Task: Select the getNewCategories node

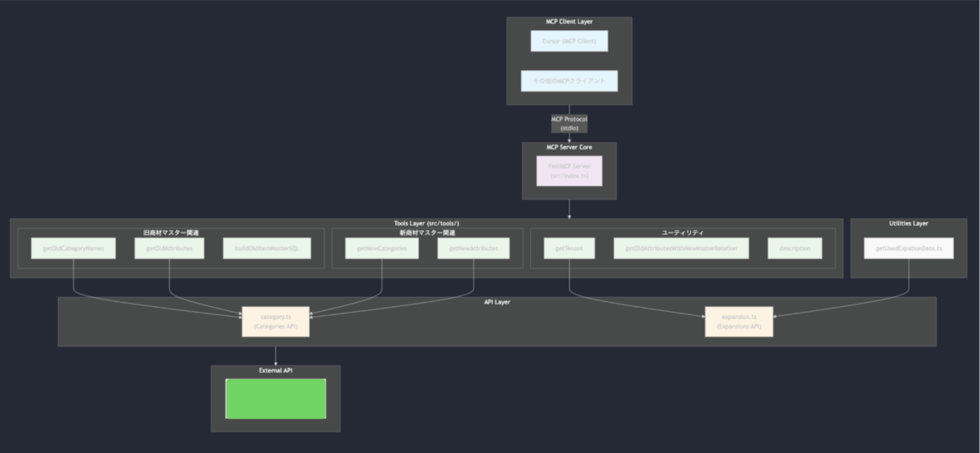Action: click(382, 248)
